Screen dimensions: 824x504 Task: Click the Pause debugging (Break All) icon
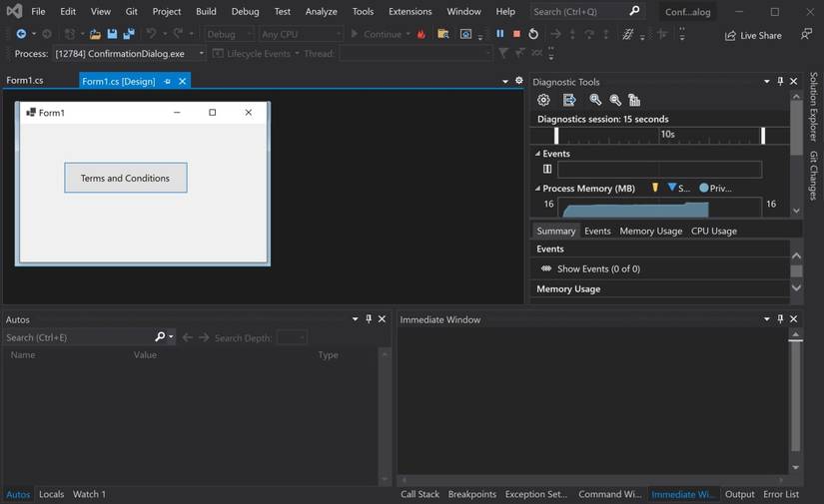click(x=499, y=34)
